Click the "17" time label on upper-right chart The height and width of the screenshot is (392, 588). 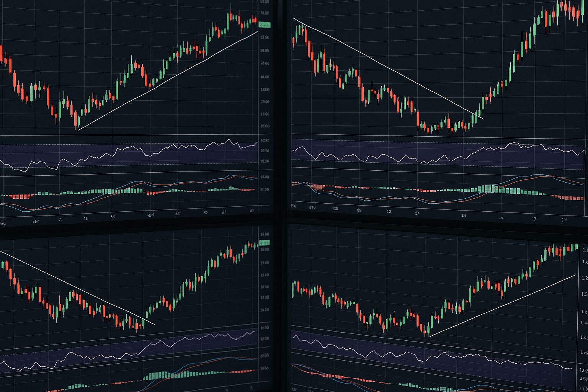(534, 219)
